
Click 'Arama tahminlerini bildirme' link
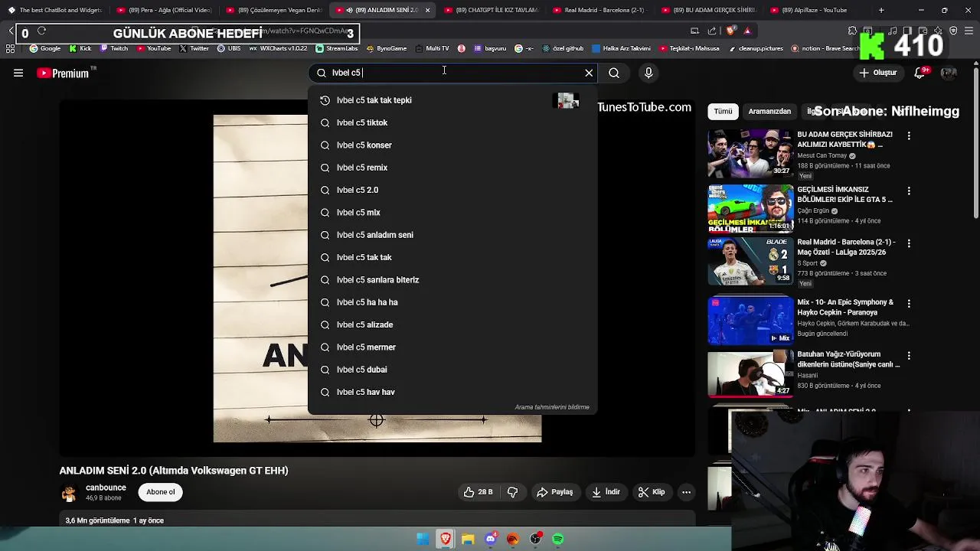pos(552,407)
